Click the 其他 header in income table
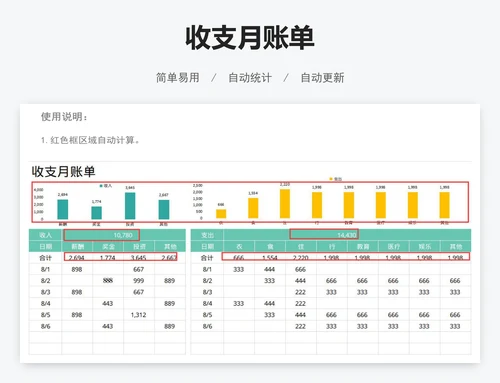 pos(170,247)
